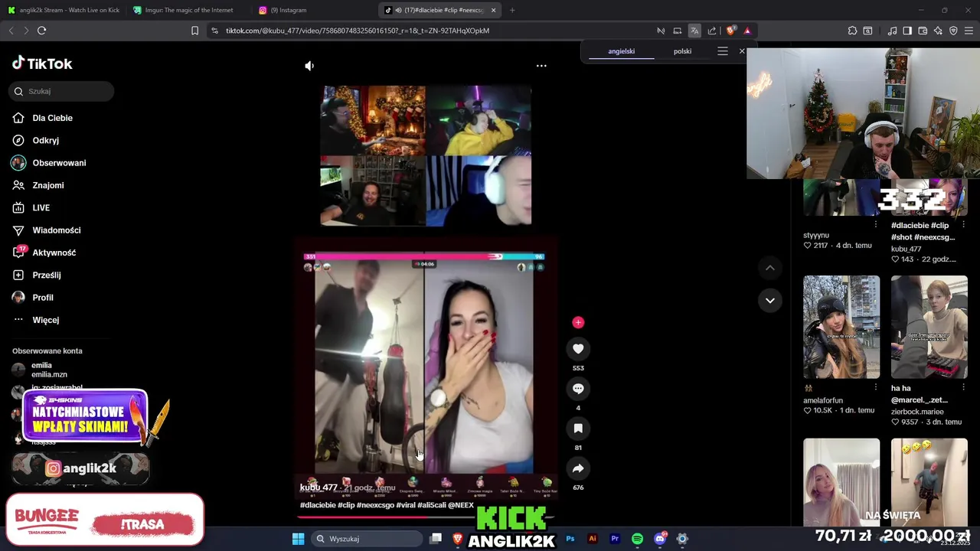
Task: Follow the creator with red plus button
Action: (x=578, y=322)
